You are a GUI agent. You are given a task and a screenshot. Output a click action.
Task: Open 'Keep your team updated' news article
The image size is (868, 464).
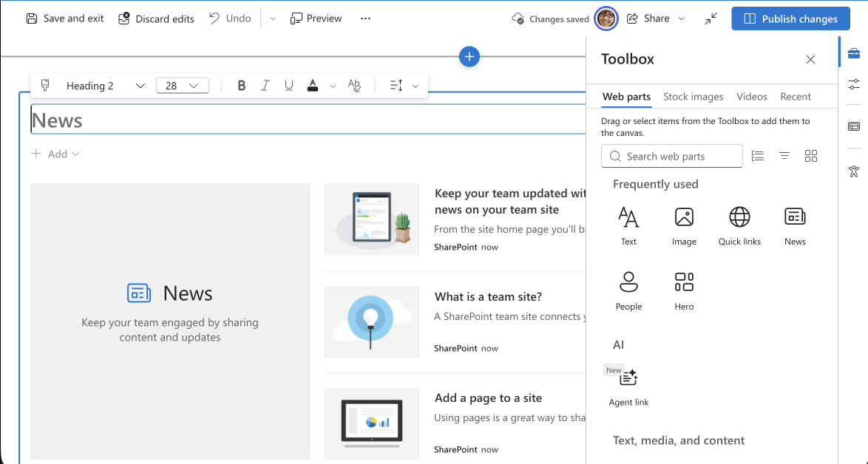click(510, 201)
